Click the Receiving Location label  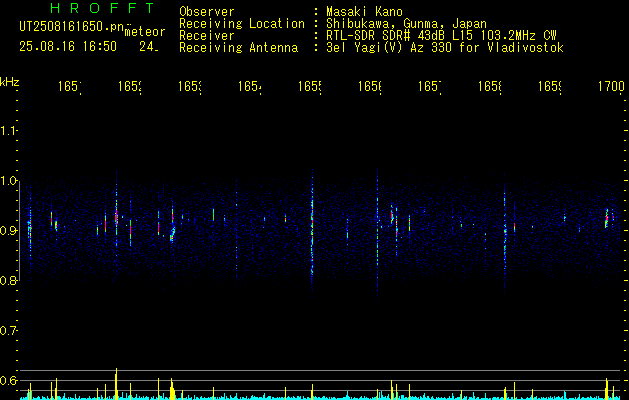tap(242, 24)
